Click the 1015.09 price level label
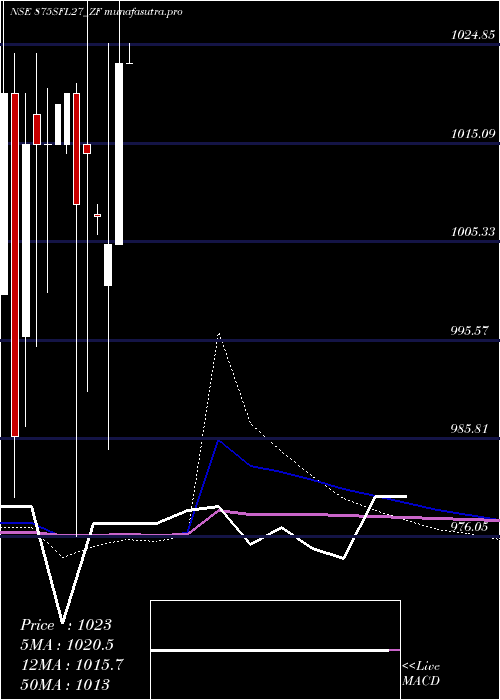Viewport: 500px width, 700px height. (473, 133)
